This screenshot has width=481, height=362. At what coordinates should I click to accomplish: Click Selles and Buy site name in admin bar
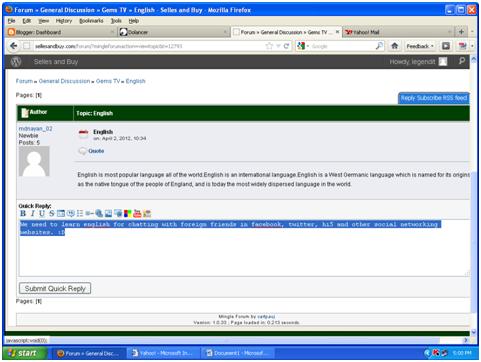[x=56, y=62]
